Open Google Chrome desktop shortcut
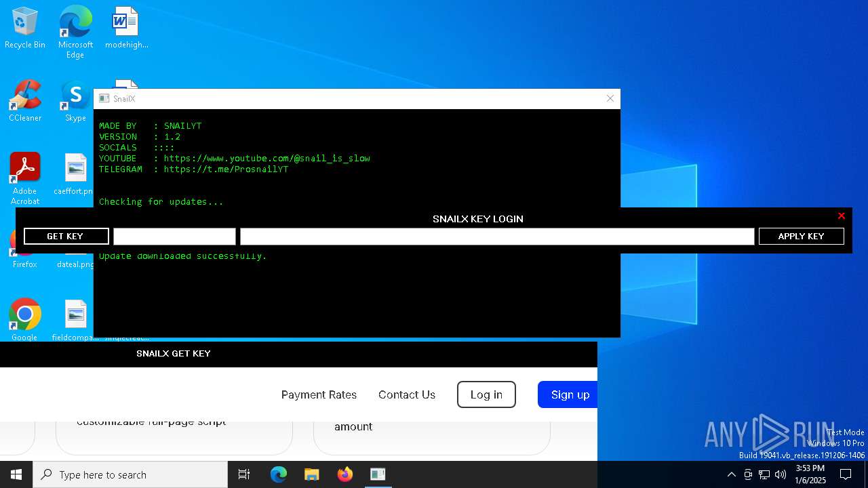868x488 pixels. pyautogui.click(x=25, y=319)
